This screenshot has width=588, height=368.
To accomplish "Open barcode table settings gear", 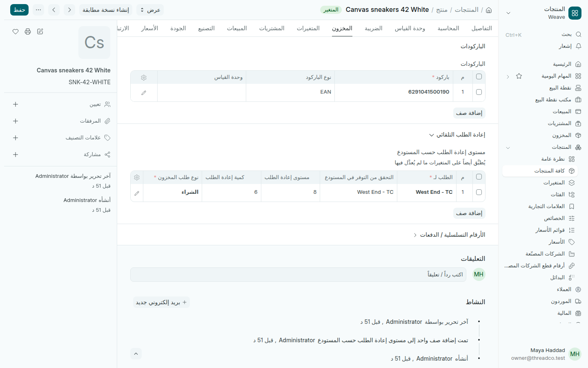I will click(144, 77).
